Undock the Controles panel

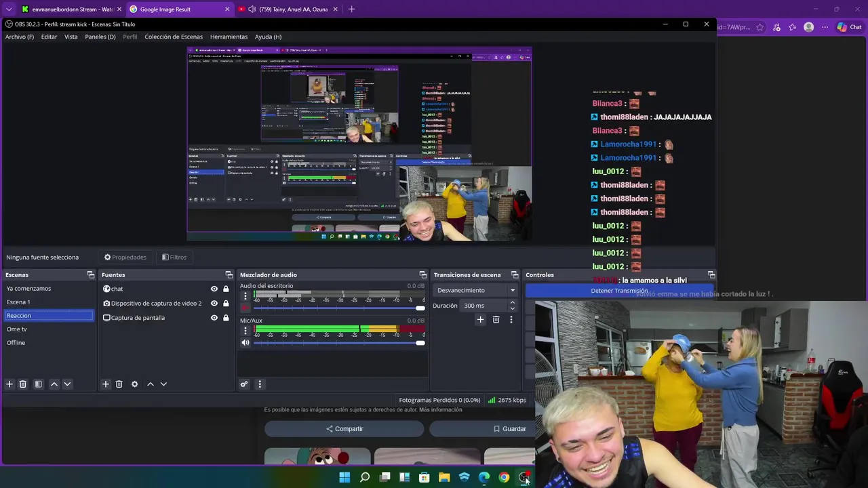click(711, 274)
